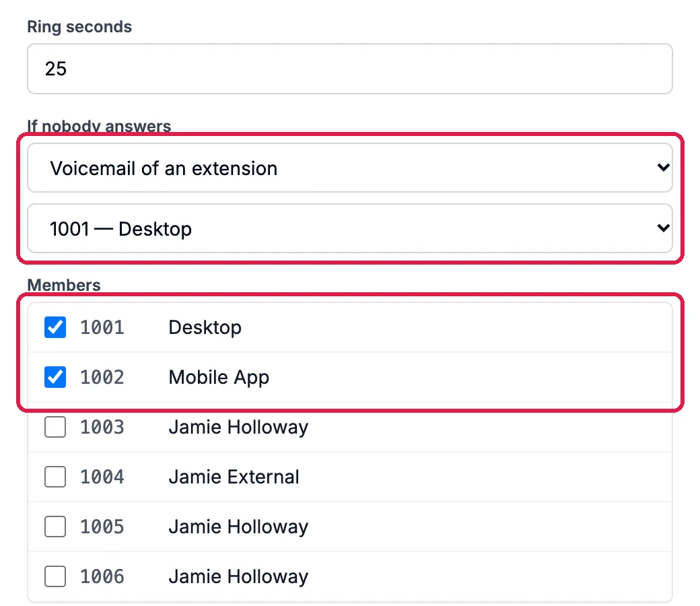Image resolution: width=700 pixels, height=606 pixels.
Task: Uncheck the 1001 Desktop member checkbox
Action: point(55,327)
